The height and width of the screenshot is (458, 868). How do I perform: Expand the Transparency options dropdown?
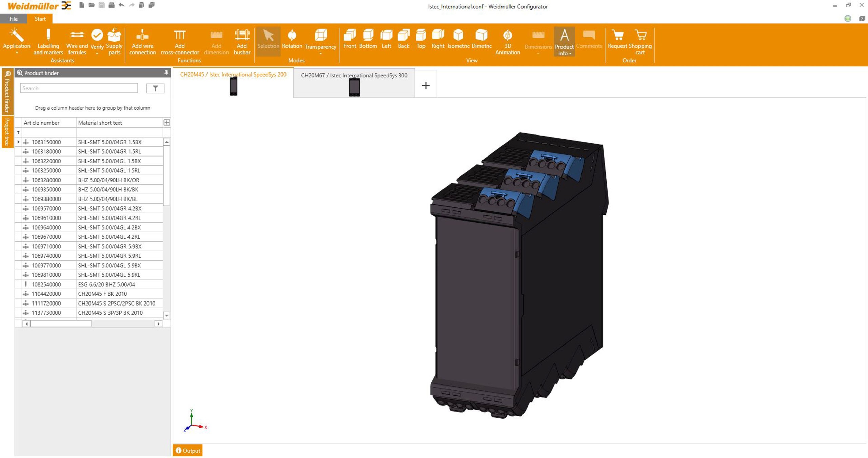320,53
